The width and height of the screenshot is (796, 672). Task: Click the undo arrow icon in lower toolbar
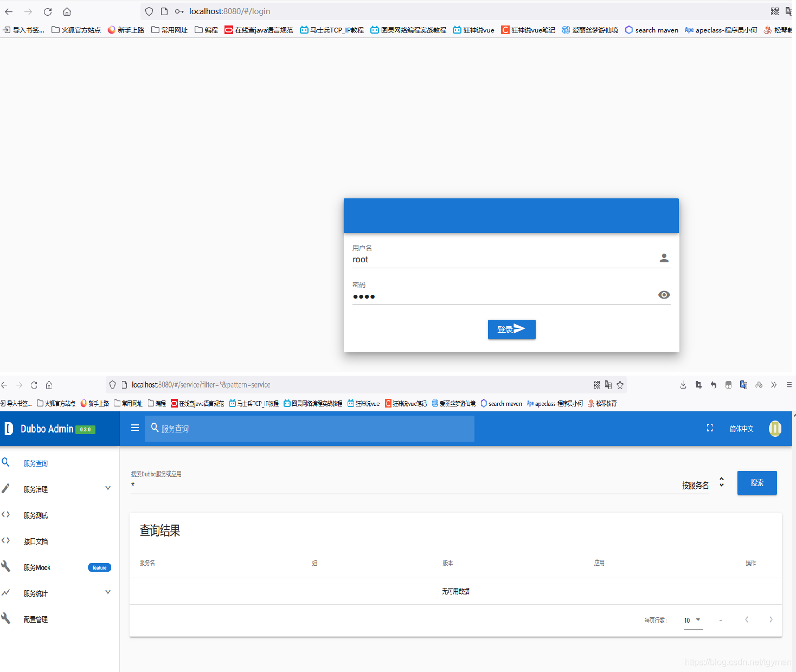(714, 385)
